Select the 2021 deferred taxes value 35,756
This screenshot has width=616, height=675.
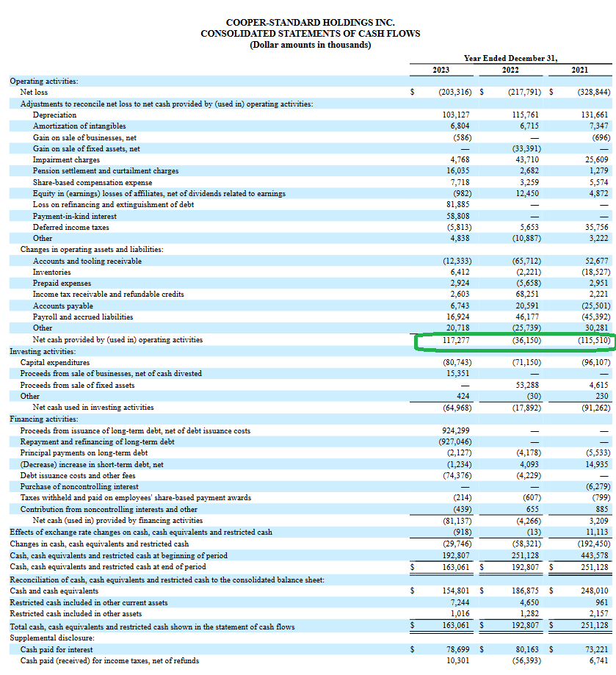pyautogui.click(x=597, y=227)
